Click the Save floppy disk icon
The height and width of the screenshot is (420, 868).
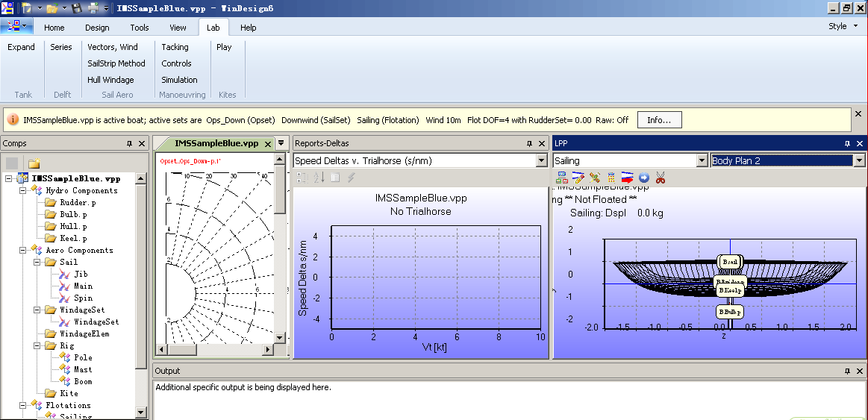pyautogui.click(x=77, y=8)
